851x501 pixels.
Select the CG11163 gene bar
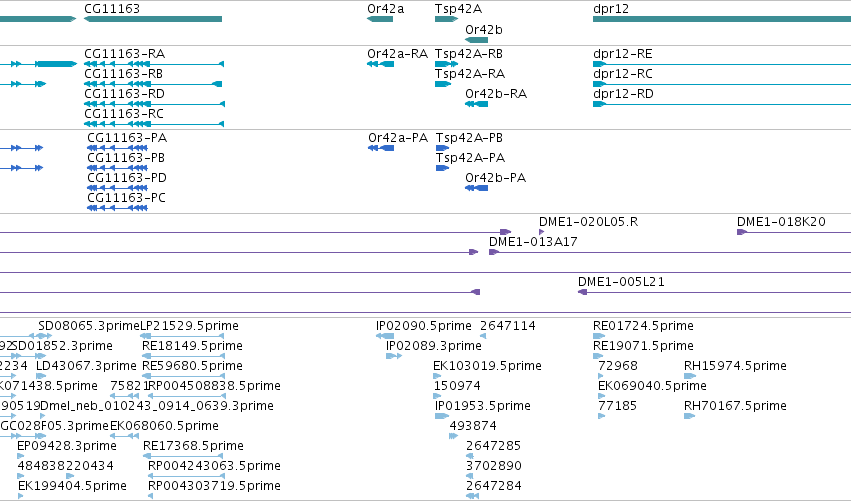click(x=153, y=19)
